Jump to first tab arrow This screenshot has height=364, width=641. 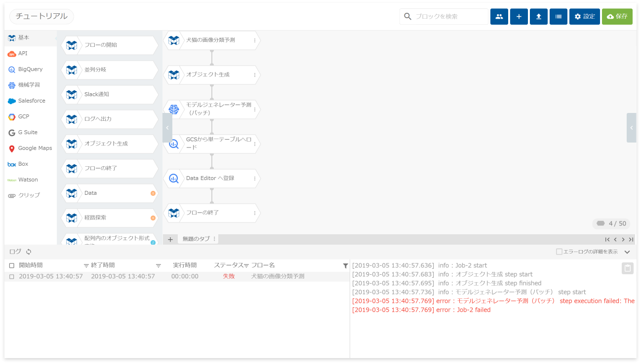(x=607, y=239)
